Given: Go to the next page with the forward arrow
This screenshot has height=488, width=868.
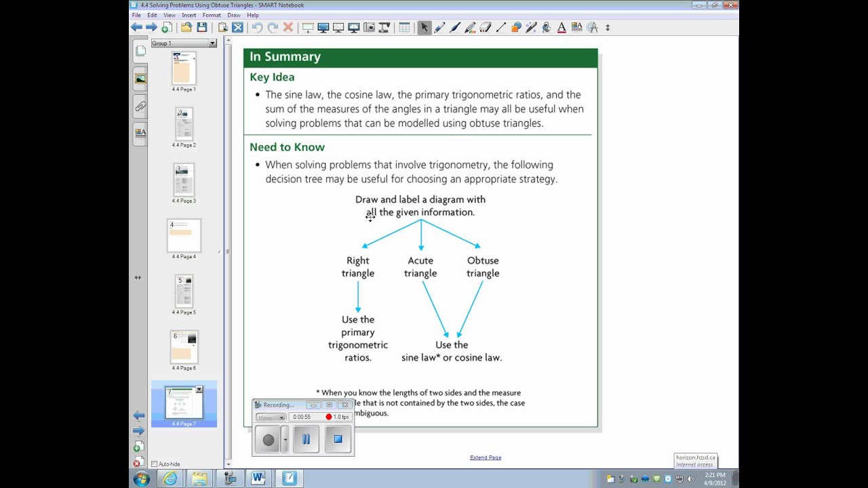Looking at the screenshot, I should click(x=151, y=27).
